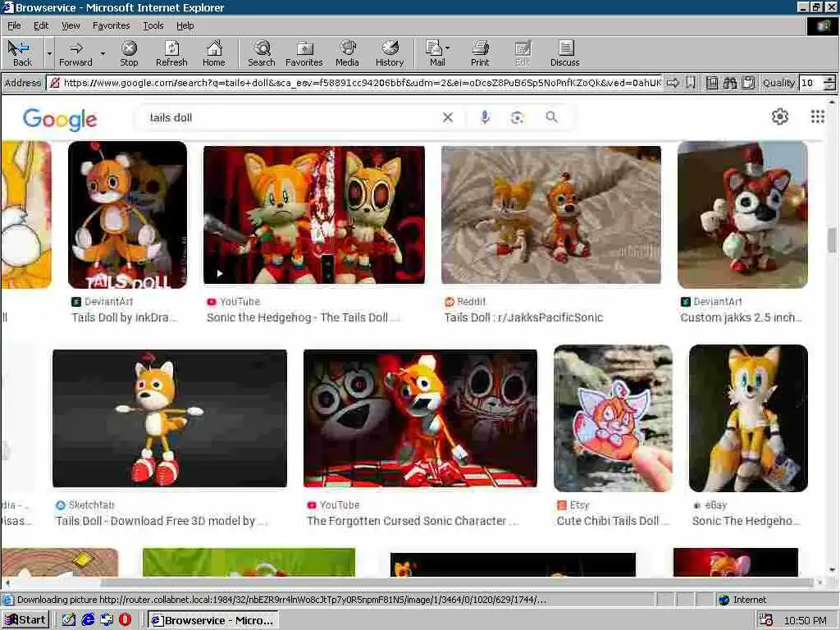Click the Discuss toolbar button
This screenshot has width=840, height=630.
tap(564, 53)
